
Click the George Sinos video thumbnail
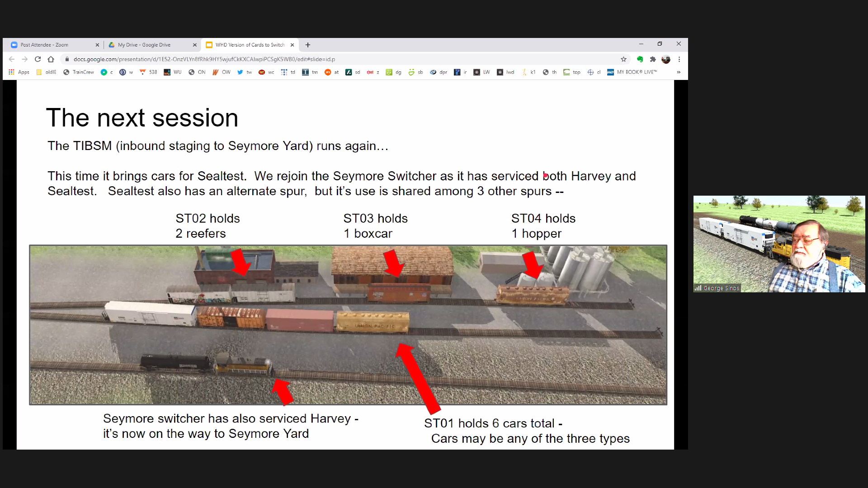pos(779,244)
